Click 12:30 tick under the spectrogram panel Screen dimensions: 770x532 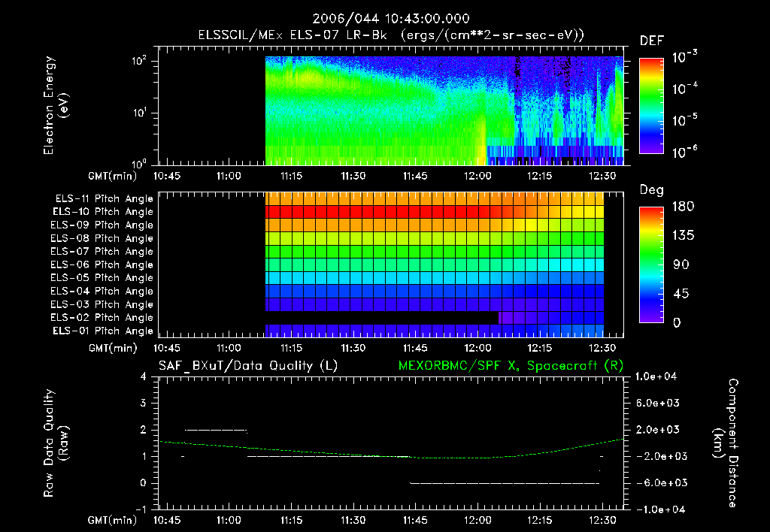pos(602,176)
